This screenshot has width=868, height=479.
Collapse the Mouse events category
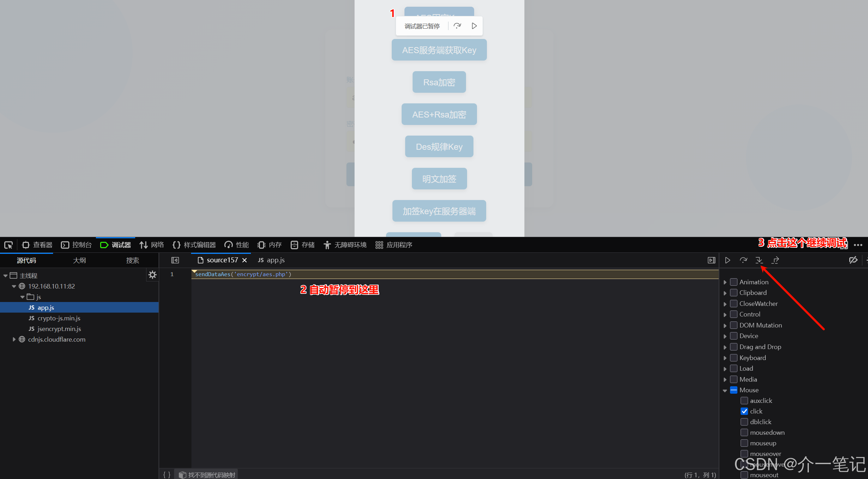pyautogui.click(x=725, y=390)
